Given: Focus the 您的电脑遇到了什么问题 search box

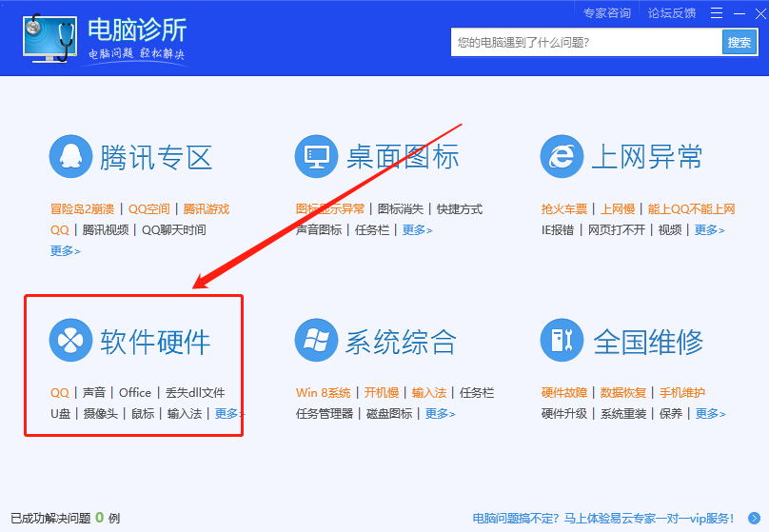Looking at the screenshot, I should coord(586,42).
